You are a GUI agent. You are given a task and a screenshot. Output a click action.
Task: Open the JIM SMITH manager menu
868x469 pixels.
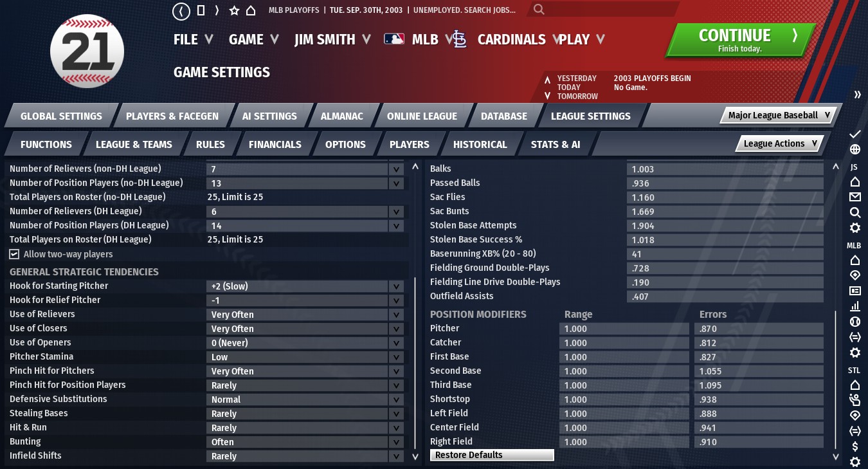click(332, 40)
